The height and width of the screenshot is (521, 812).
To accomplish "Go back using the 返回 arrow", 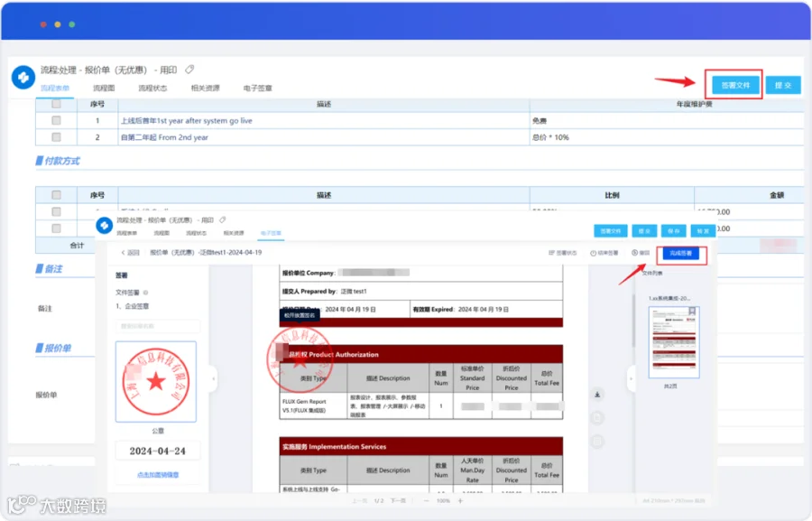I will (x=124, y=253).
